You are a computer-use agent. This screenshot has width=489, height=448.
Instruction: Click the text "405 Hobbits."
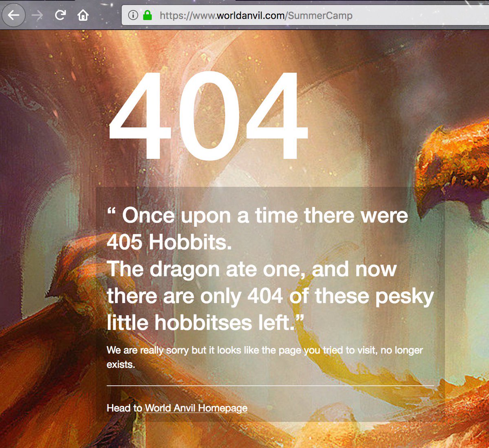(x=169, y=242)
